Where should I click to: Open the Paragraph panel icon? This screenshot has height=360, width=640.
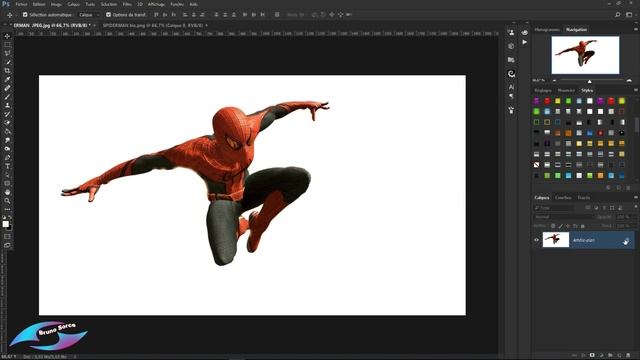point(511,96)
